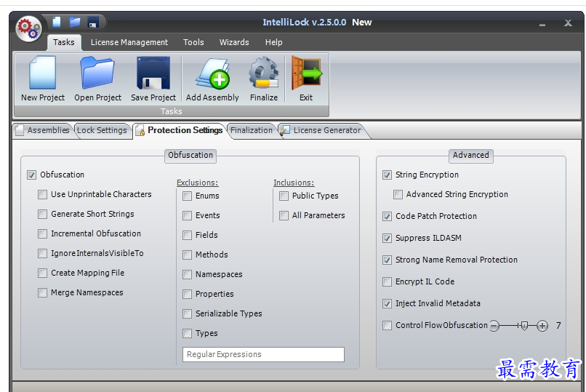The width and height of the screenshot is (586, 392).
Task: Enable Advanced String Encryption
Action: pos(398,195)
